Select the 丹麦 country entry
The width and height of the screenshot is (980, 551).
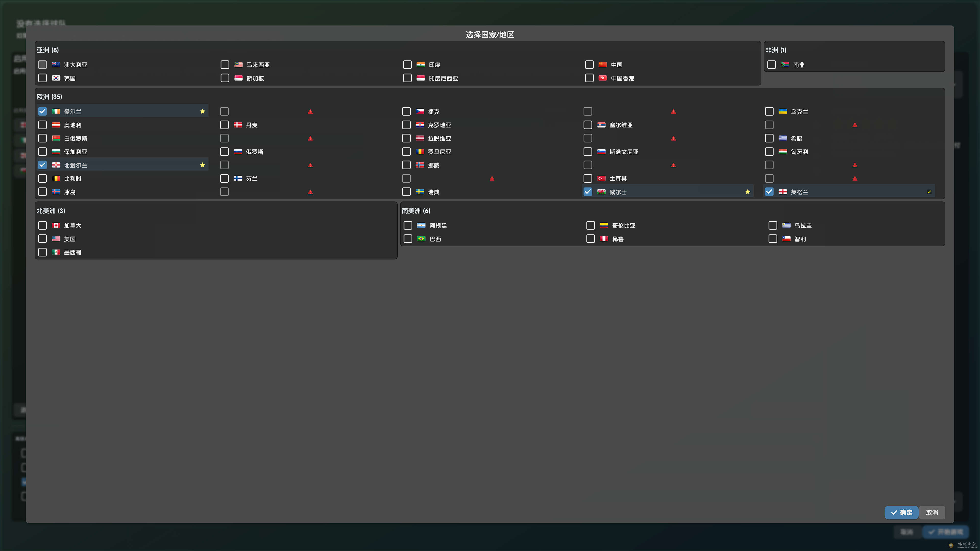pyautogui.click(x=251, y=125)
